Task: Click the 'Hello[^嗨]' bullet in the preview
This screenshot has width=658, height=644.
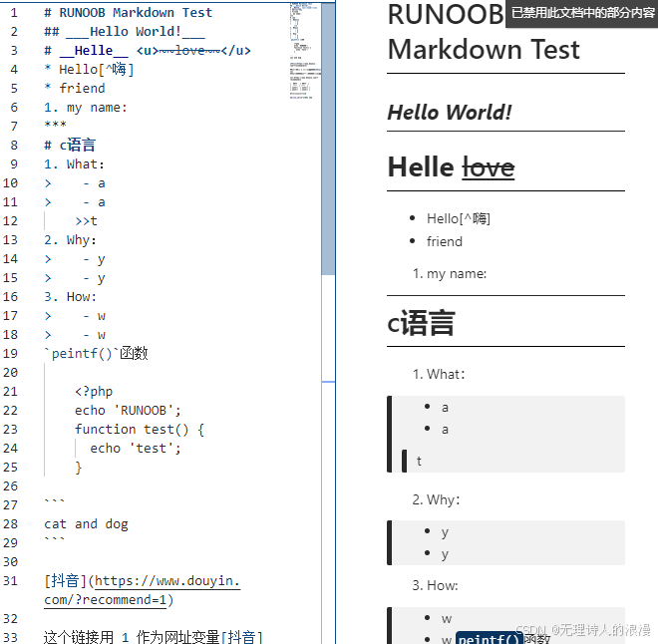Action: pos(459,218)
